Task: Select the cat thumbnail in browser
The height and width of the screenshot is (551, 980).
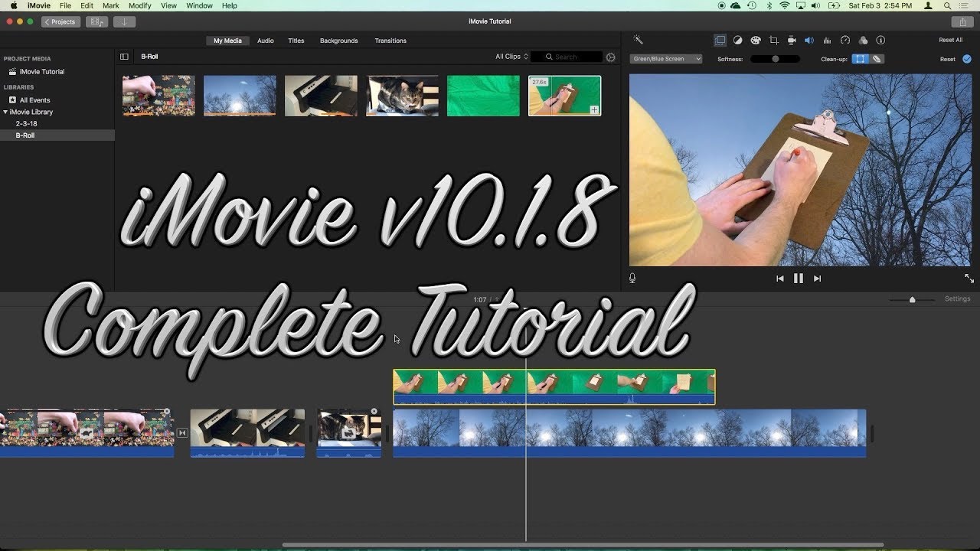Action: pyautogui.click(x=402, y=96)
